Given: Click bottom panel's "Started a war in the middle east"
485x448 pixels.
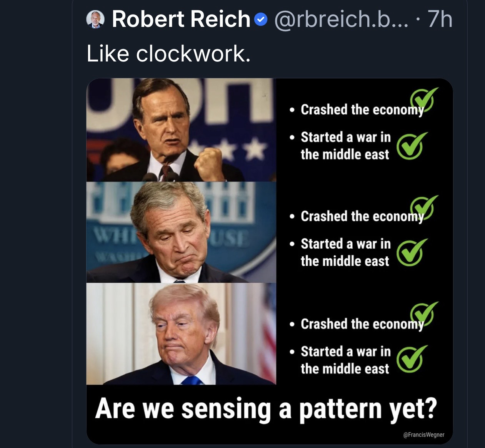Looking at the screenshot, I should 345,360.
